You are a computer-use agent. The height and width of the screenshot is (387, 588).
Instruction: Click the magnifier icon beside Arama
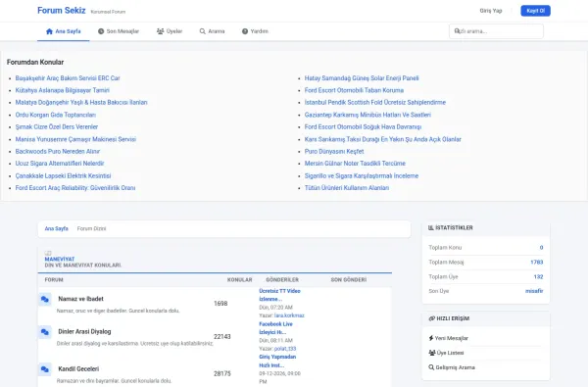203,31
